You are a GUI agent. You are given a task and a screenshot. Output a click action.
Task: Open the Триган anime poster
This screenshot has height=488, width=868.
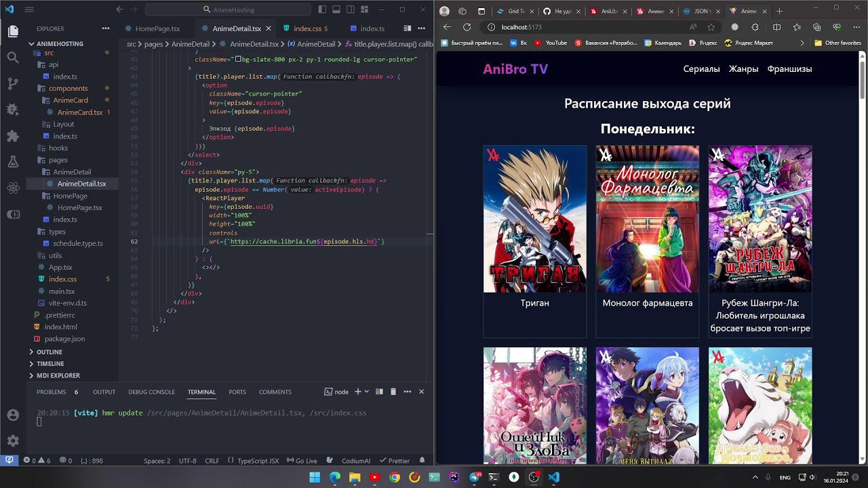(x=534, y=219)
